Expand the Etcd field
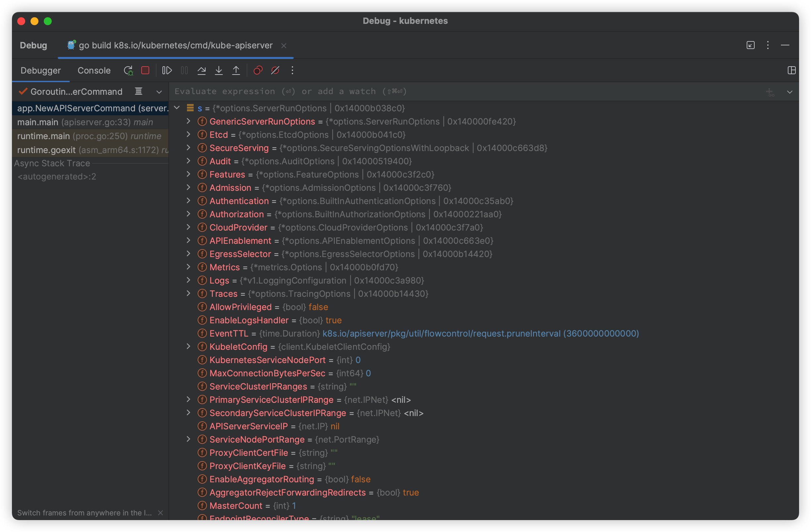 [188, 134]
